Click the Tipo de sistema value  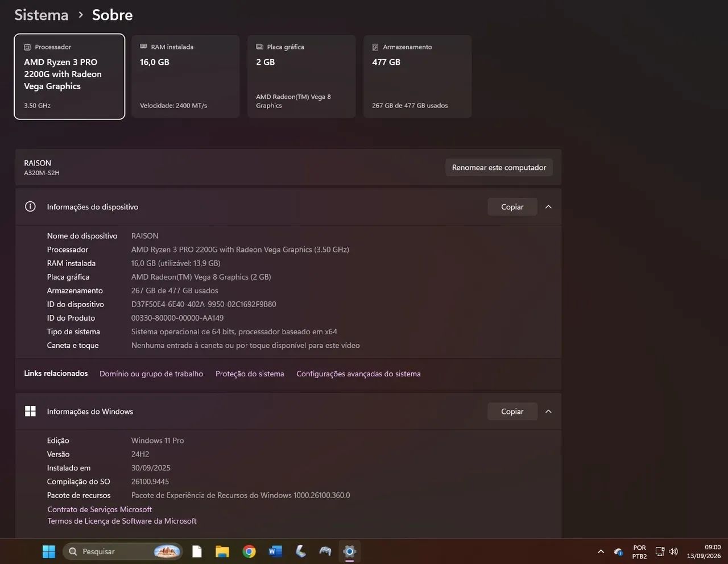[234, 331]
